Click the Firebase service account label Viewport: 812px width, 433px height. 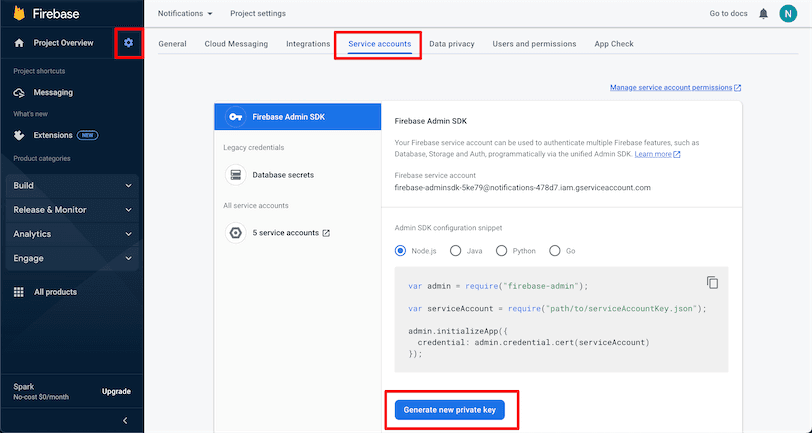435,176
